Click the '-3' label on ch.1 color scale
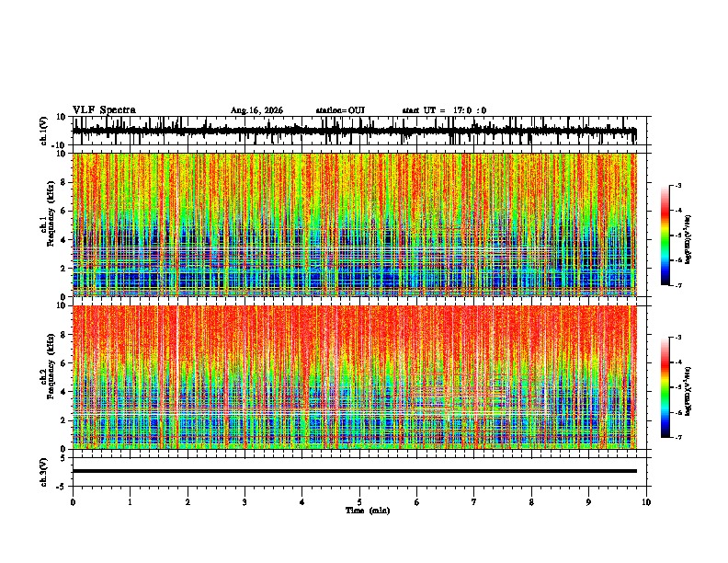728x563 pixels. click(678, 186)
